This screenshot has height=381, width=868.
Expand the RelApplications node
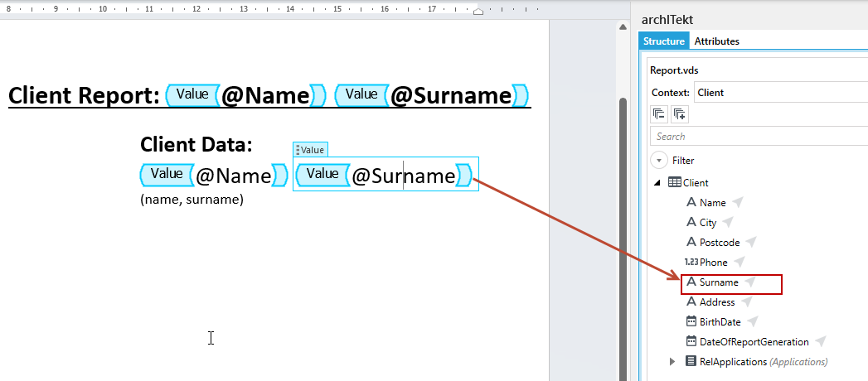click(672, 362)
